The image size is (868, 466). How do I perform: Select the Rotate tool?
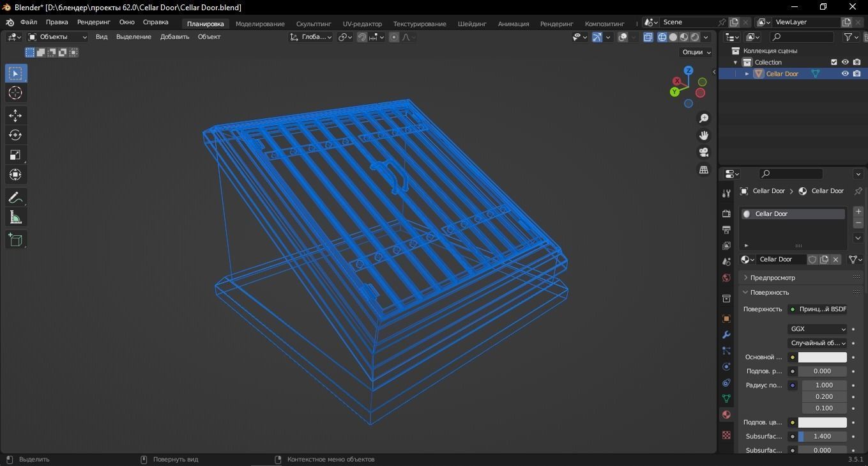[15, 135]
